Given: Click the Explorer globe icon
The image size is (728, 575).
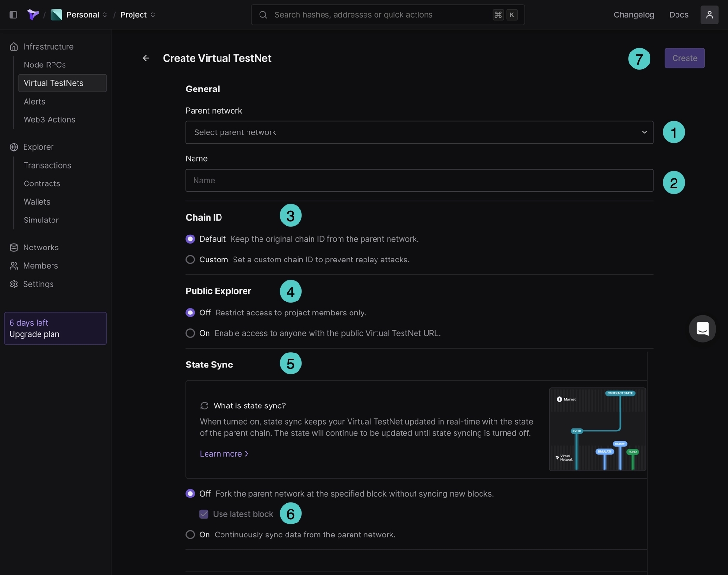Looking at the screenshot, I should click(14, 147).
